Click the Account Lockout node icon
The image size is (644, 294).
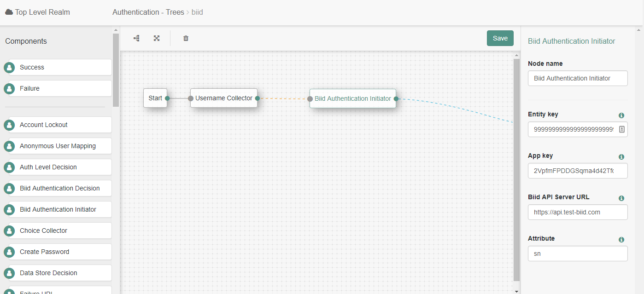pos(9,125)
